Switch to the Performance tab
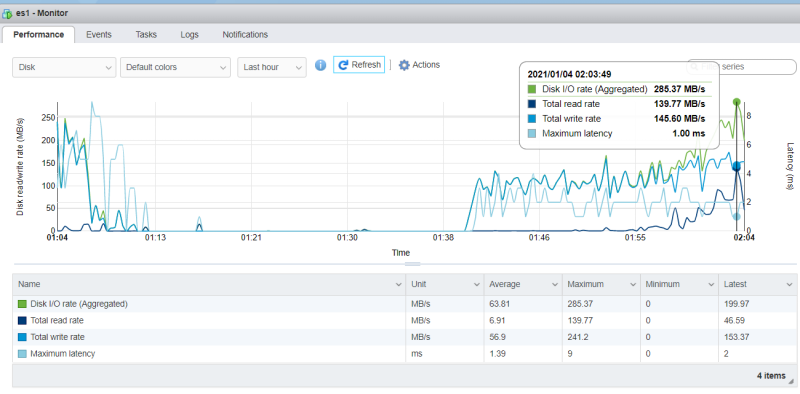800x394 pixels. pyautogui.click(x=39, y=35)
